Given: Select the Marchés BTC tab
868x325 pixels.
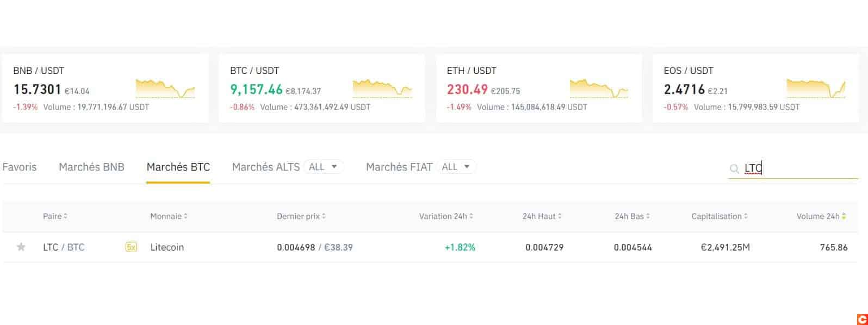Looking at the screenshot, I should (178, 167).
